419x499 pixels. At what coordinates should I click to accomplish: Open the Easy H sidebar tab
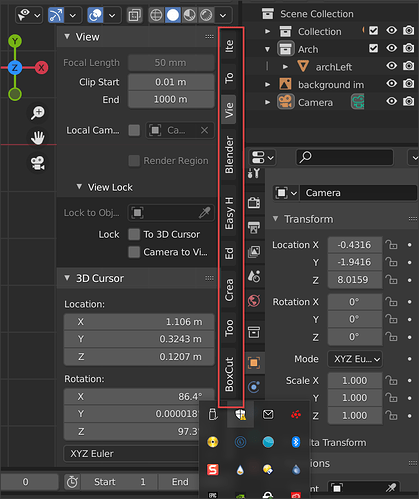tap(229, 213)
